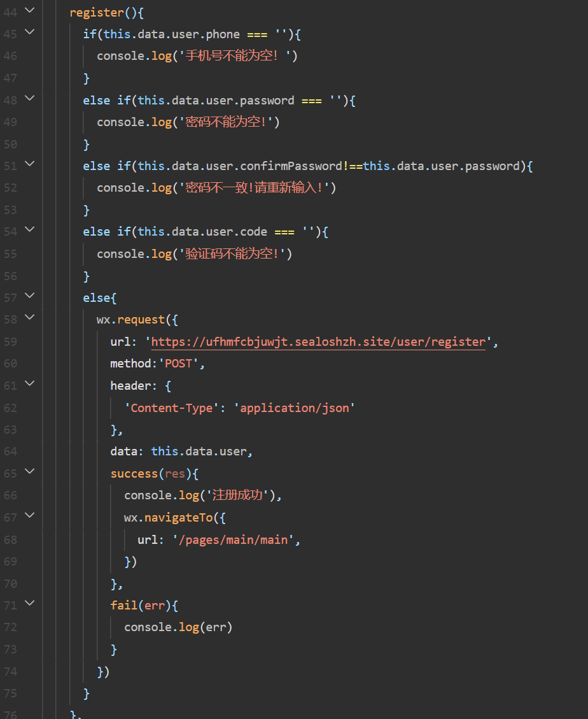This screenshot has width=588, height=719.
Task: Click the '/pages/main/main' path string
Action: tap(234, 539)
